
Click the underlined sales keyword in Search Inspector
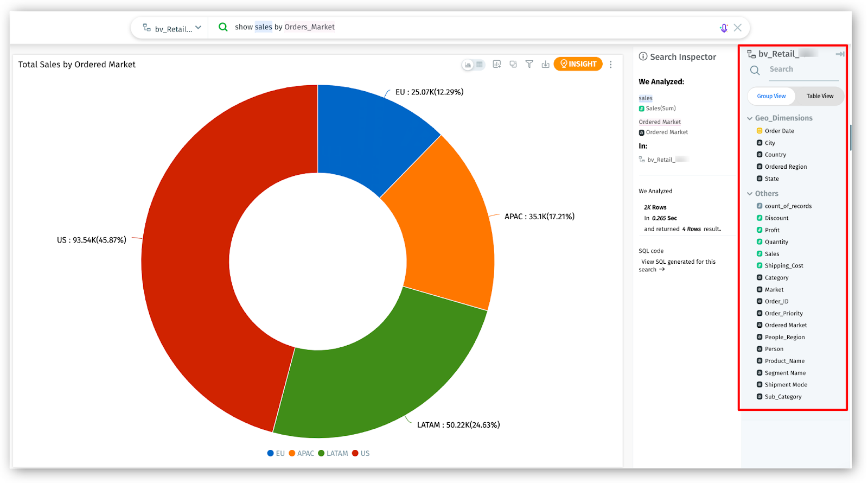click(646, 98)
